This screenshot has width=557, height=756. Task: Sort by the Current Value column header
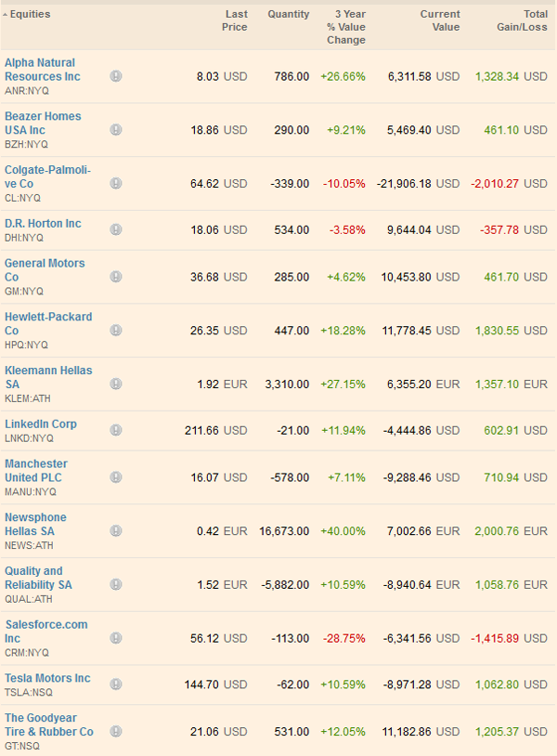tap(440, 20)
